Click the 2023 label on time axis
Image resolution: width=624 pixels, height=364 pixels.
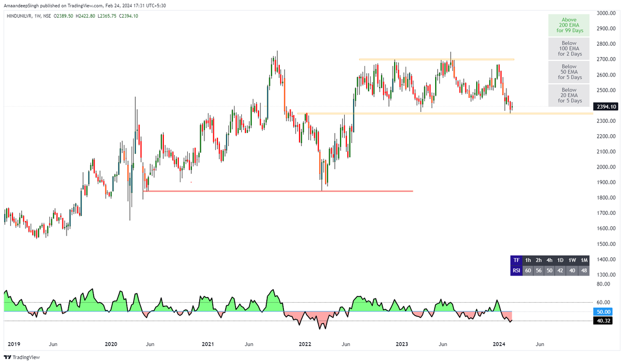(x=401, y=344)
